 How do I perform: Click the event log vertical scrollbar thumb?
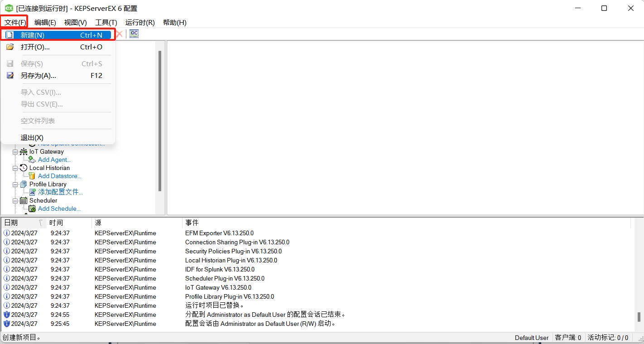tap(639, 317)
